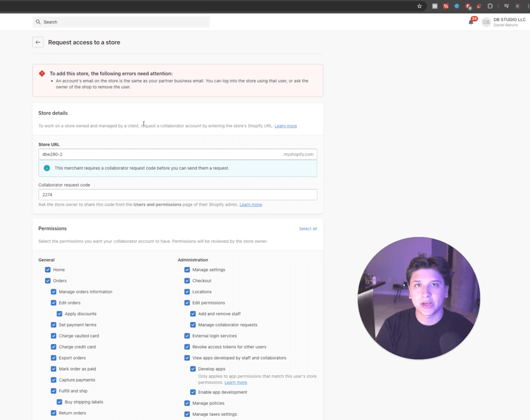
Task: Uncheck the Develop apps permission
Action: [193, 369]
